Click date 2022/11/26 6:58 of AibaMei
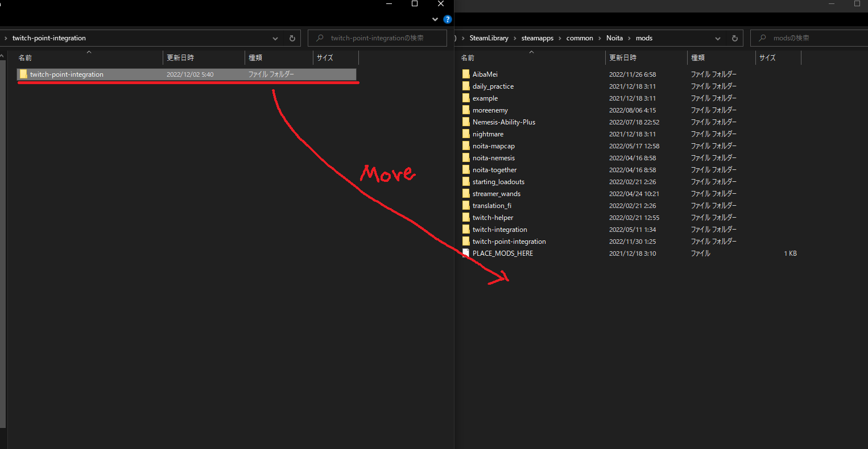The height and width of the screenshot is (449, 868). 633,74
